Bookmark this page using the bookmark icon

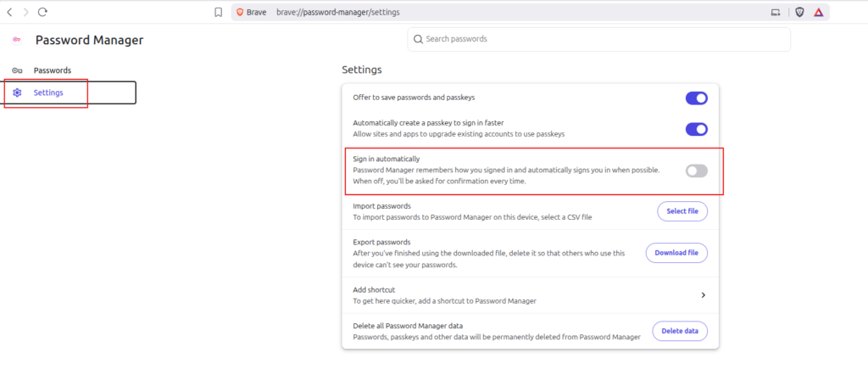pyautogui.click(x=218, y=12)
